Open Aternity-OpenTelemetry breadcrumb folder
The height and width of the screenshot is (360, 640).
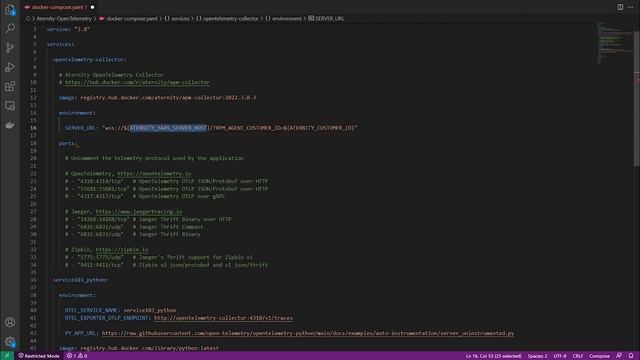pos(64,19)
